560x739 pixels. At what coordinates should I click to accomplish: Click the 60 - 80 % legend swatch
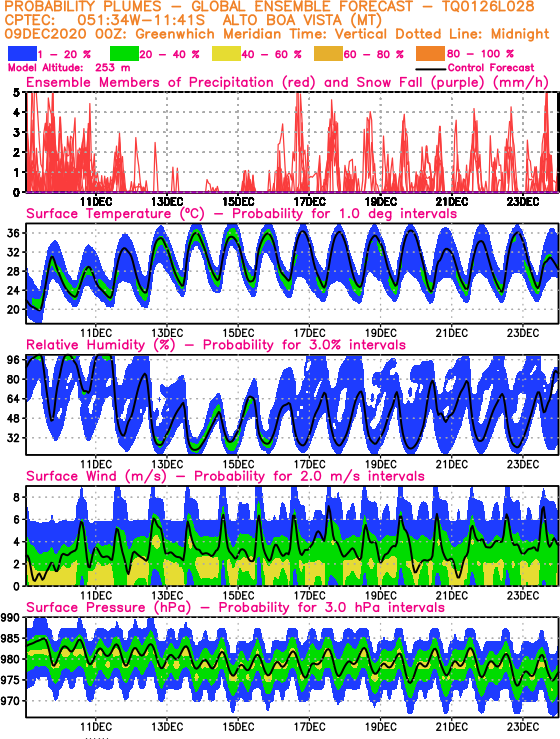click(x=328, y=54)
